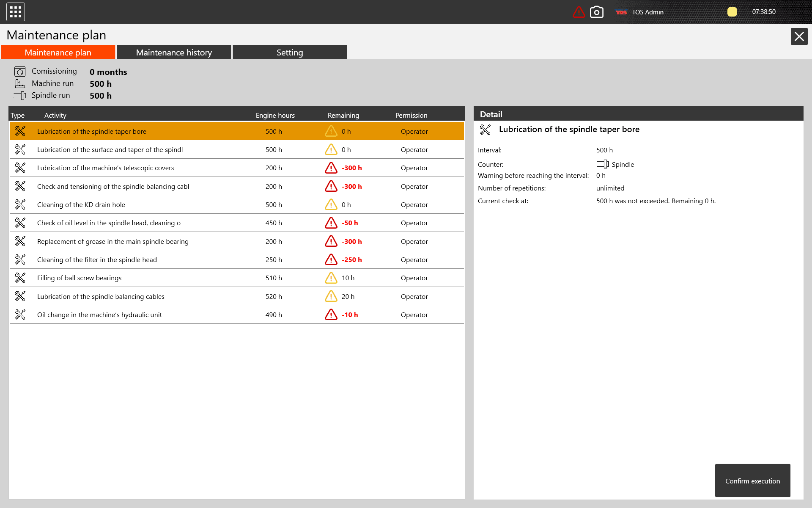Click the red alarm warning icon in top bar

(579, 12)
